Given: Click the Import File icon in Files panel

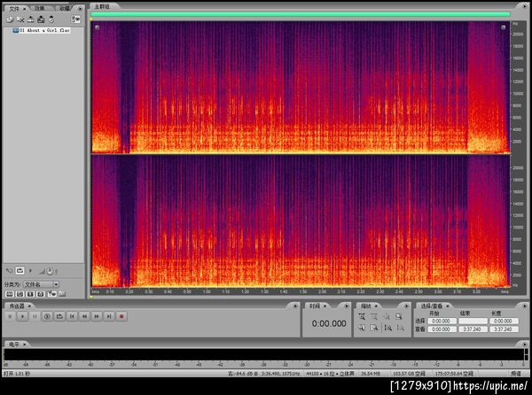Looking at the screenshot, I should click(x=10, y=19).
